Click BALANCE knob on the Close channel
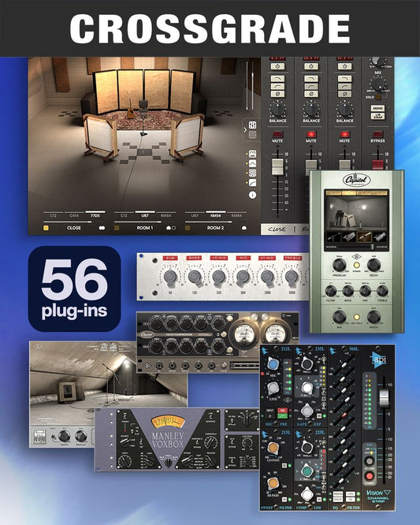Viewport: 420px width, 525px height. click(277, 110)
